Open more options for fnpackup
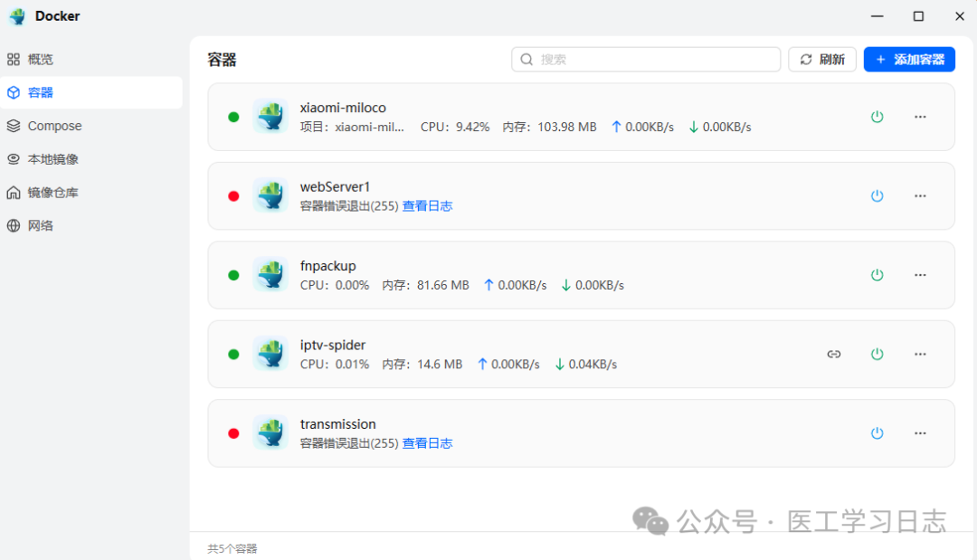Screen dimensions: 977x560 [x=920, y=274]
